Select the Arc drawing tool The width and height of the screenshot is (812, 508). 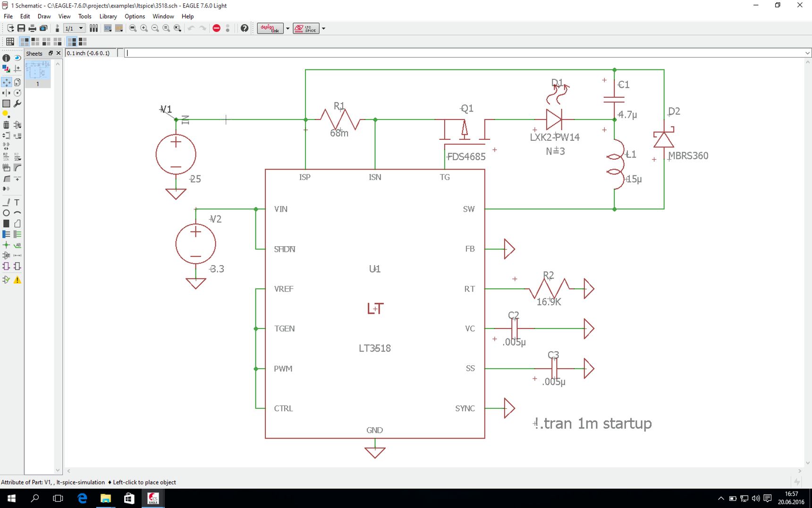(17, 213)
